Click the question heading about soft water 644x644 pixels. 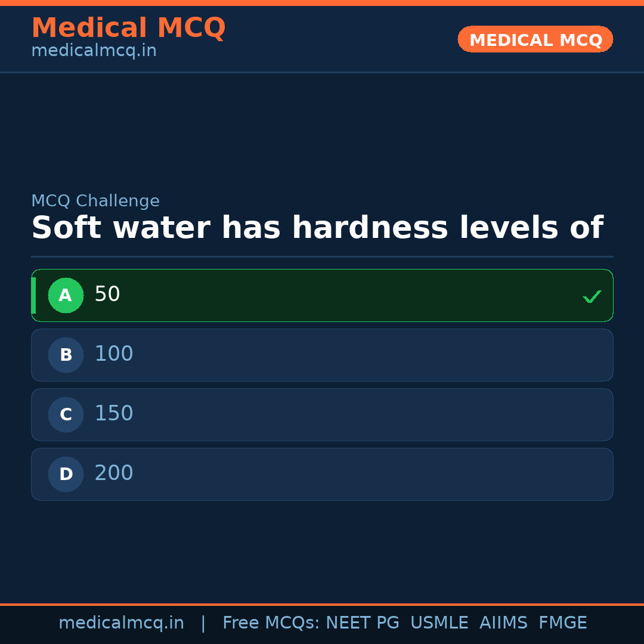(317, 228)
